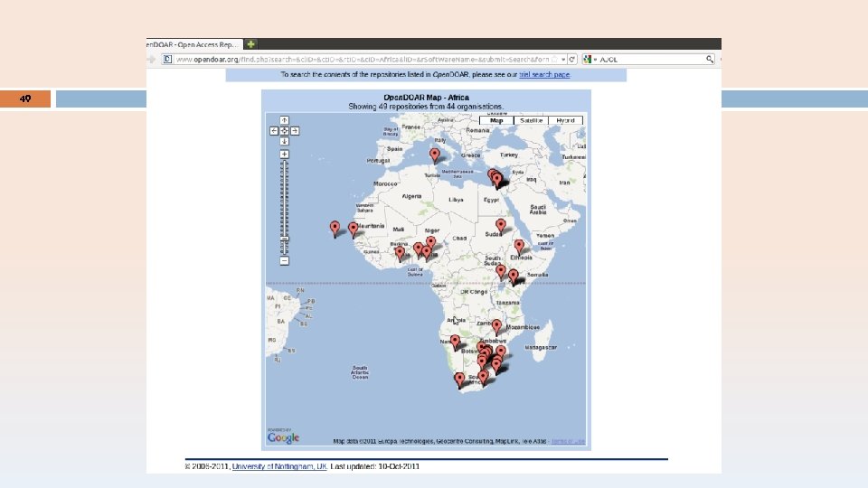Image resolution: width=868 pixels, height=488 pixels.
Task: Click the marker on the Mauritania coast
Action: tap(354, 230)
